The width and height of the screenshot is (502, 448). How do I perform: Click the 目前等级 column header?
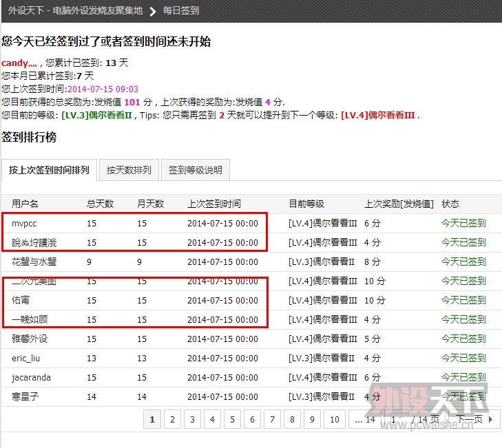pyautogui.click(x=306, y=204)
